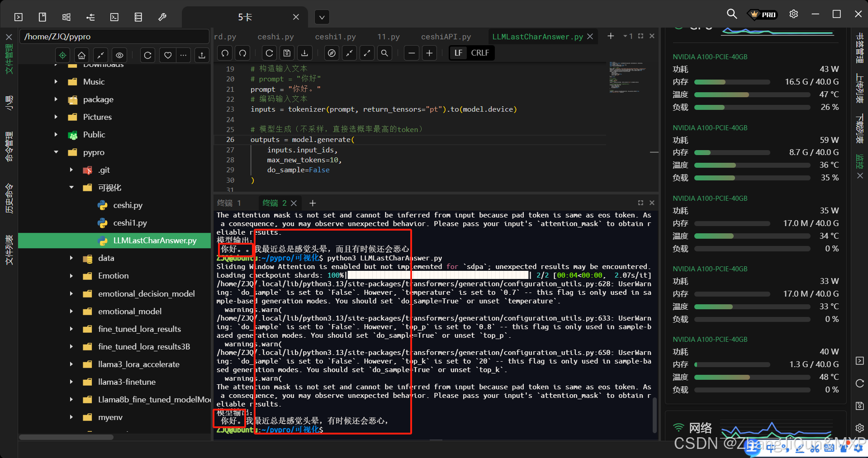Toggle hidden files with the eye icon
This screenshot has width=868, height=458.
click(x=119, y=55)
